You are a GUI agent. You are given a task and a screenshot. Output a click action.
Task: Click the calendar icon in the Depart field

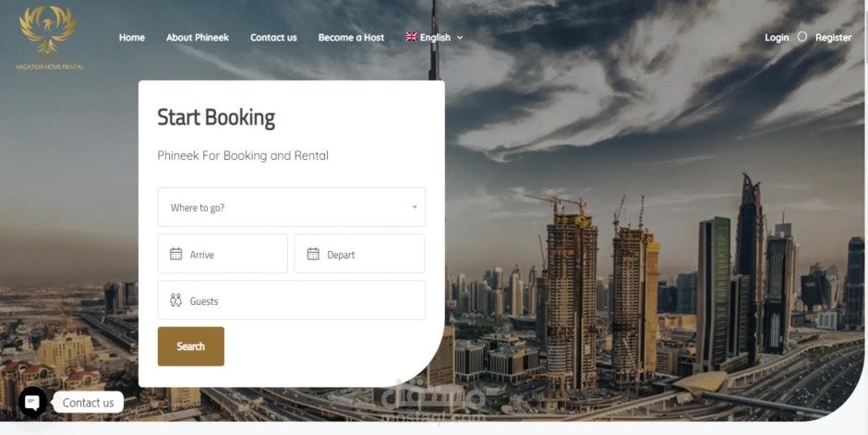point(313,254)
